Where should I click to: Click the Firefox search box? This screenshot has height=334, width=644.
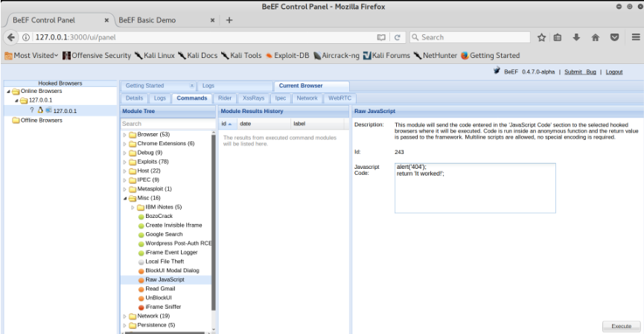pos(470,37)
